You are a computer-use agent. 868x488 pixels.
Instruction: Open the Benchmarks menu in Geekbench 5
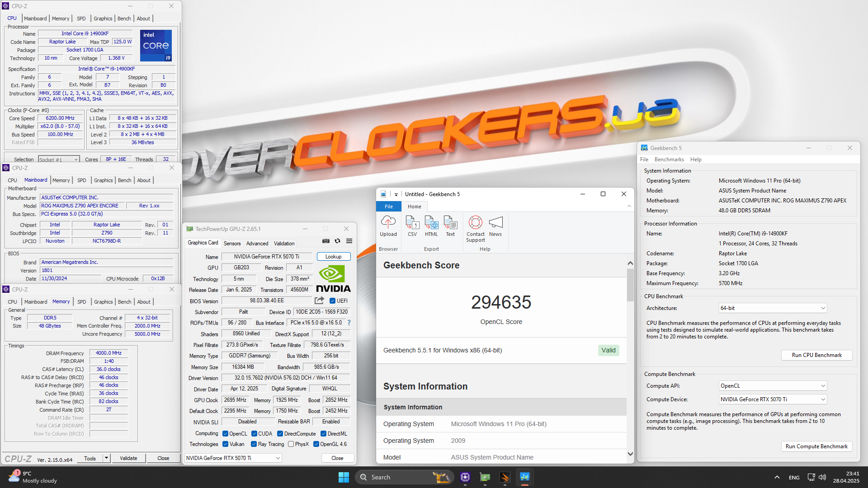point(669,160)
